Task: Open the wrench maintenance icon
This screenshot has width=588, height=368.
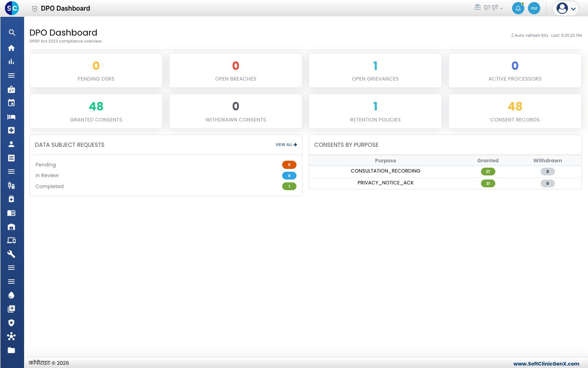Action: [11, 254]
